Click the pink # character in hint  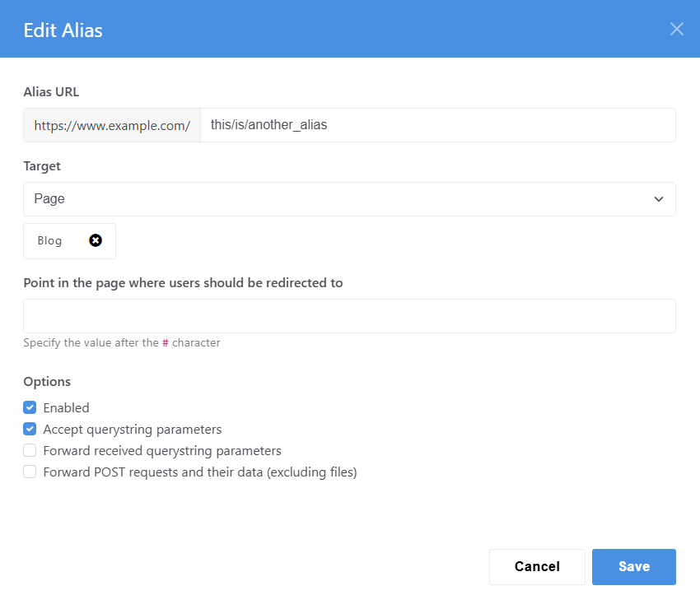click(166, 342)
